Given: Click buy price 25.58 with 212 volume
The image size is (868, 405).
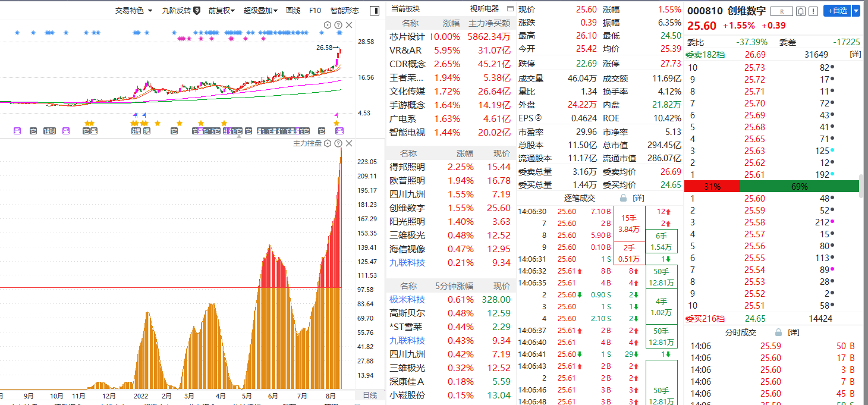Looking at the screenshot, I should [x=754, y=222].
